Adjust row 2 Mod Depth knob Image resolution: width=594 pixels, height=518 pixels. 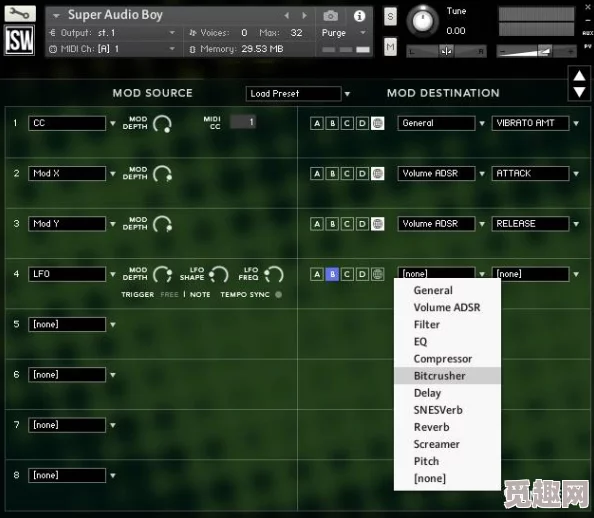pos(163,174)
